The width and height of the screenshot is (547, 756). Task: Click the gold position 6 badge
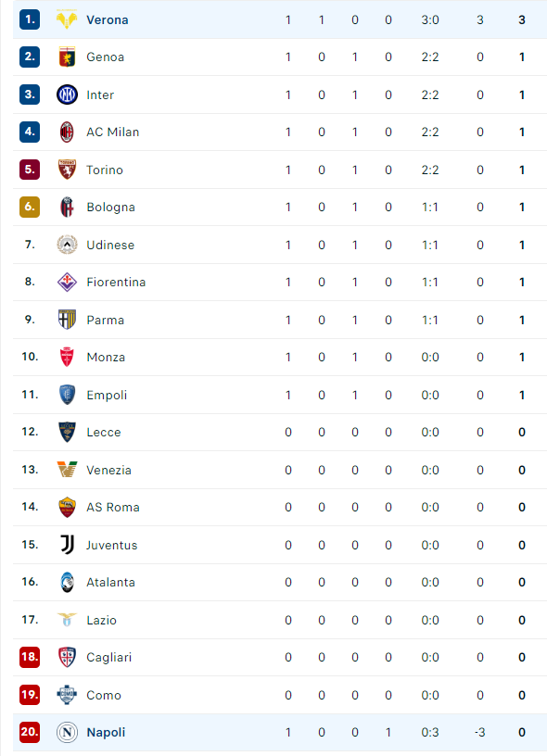30,207
